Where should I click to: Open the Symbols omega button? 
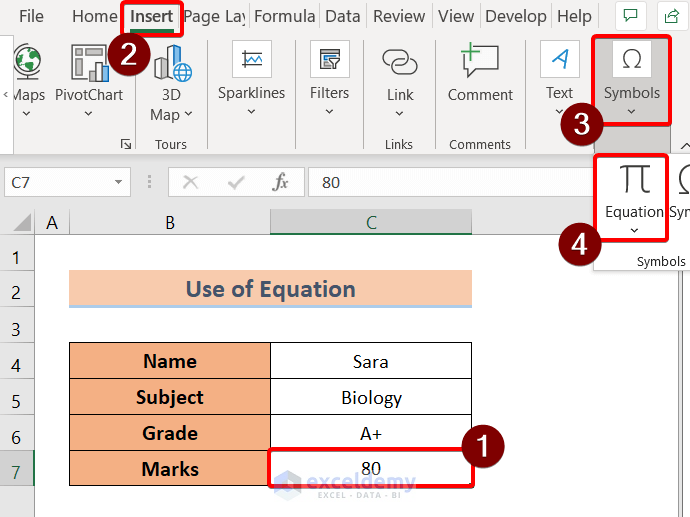tap(631, 60)
